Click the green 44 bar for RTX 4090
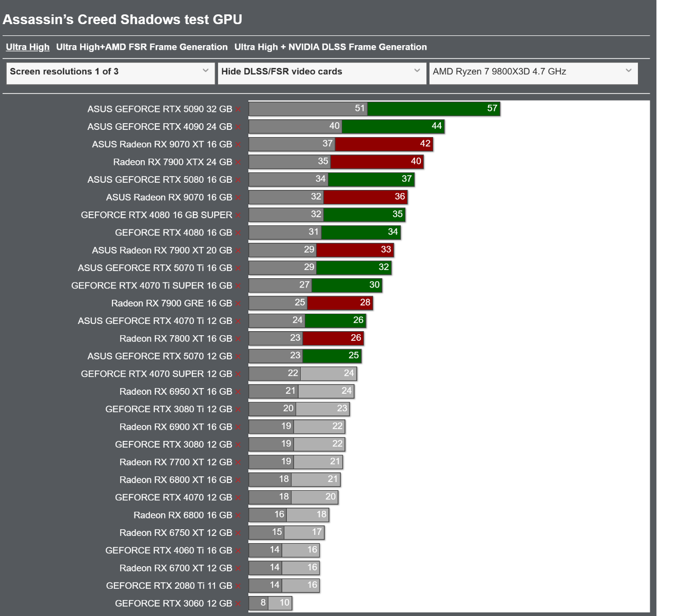Screen dimensions: 682x616 pos(393,126)
